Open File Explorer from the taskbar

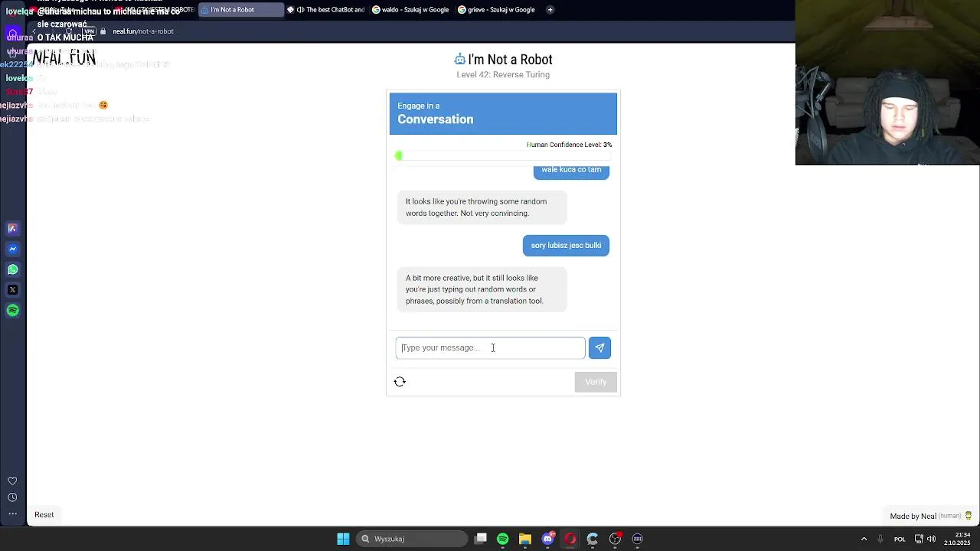point(525,539)
